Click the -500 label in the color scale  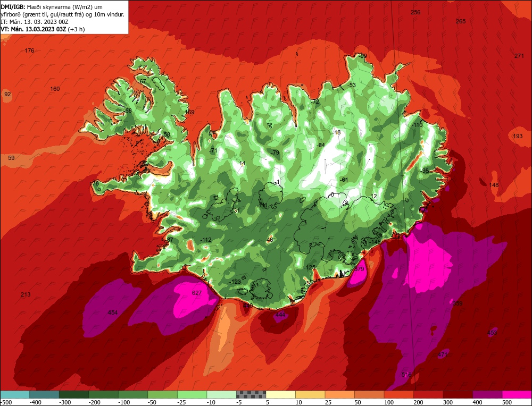pos(6,402)
